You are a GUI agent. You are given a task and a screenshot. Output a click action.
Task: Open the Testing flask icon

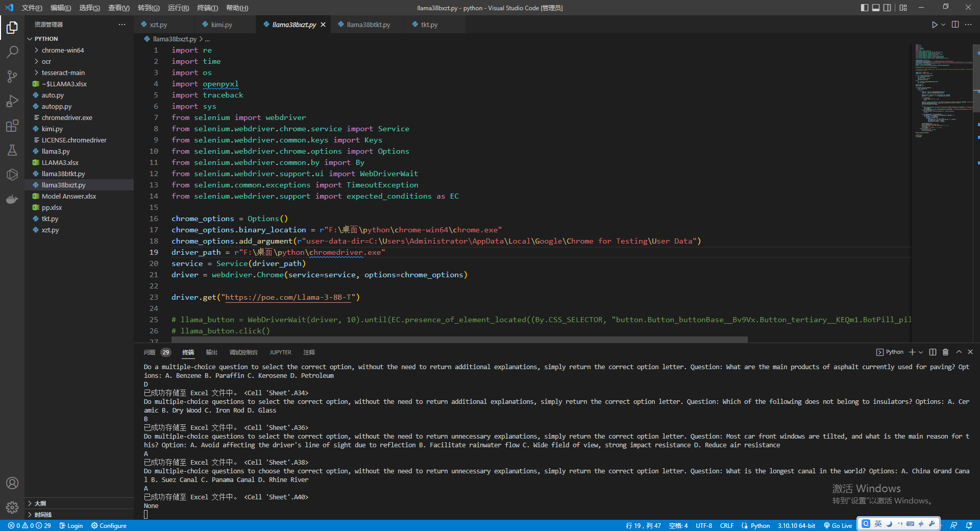[x=12, y=150]
